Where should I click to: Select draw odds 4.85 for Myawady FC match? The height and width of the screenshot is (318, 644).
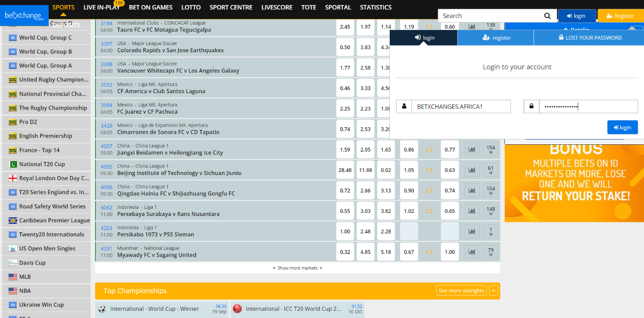365,252
